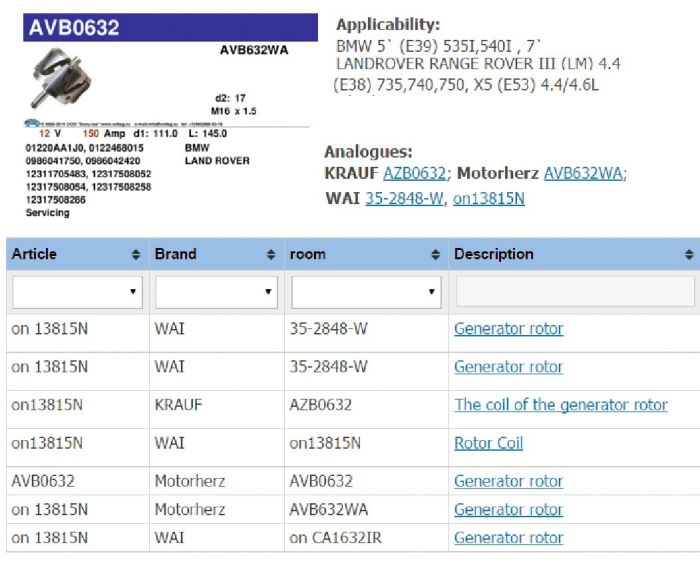
Task: Open the Rotor Coil link
Action: [488, 443]
